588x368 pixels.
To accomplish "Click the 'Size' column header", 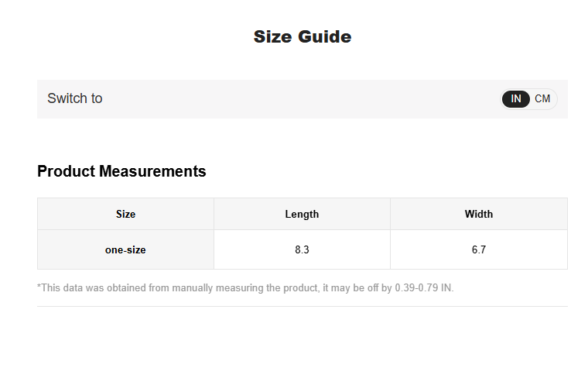I will click(x=125, y=215).
